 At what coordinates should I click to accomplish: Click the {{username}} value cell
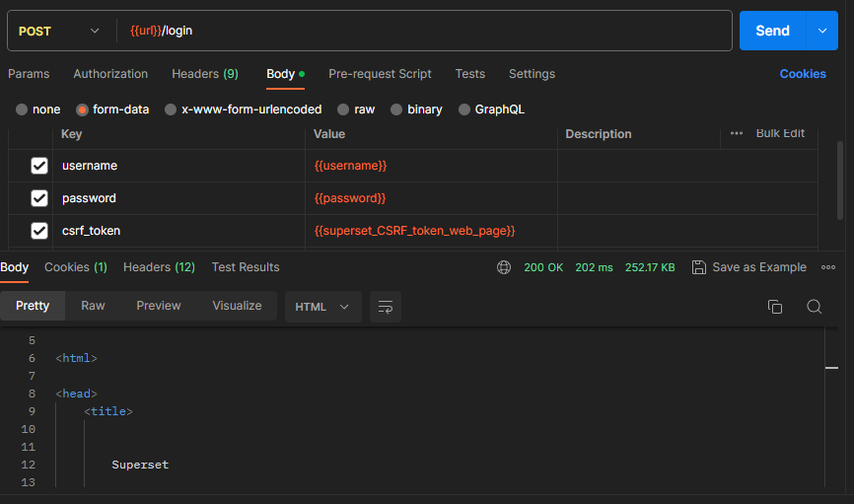point(431,166)
